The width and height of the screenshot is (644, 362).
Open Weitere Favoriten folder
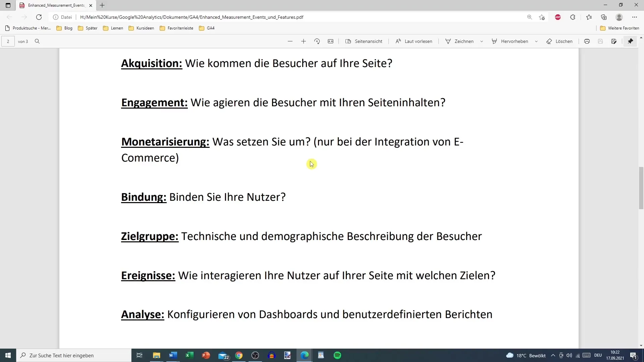pyautogui.click(x=620, y=28)
